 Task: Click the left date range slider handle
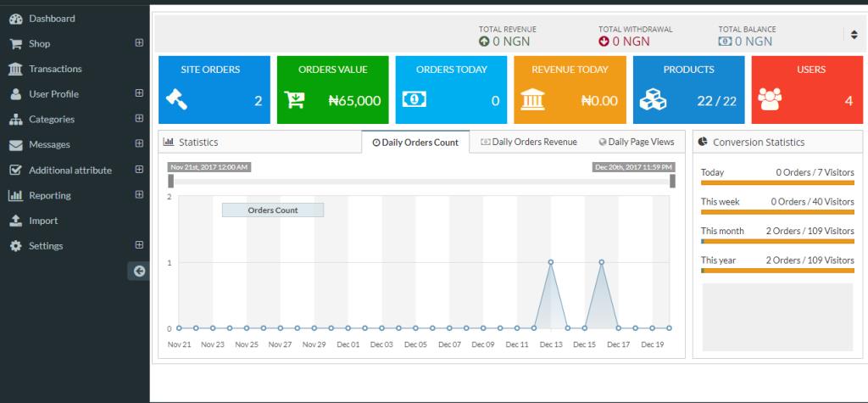click(171, 181)
